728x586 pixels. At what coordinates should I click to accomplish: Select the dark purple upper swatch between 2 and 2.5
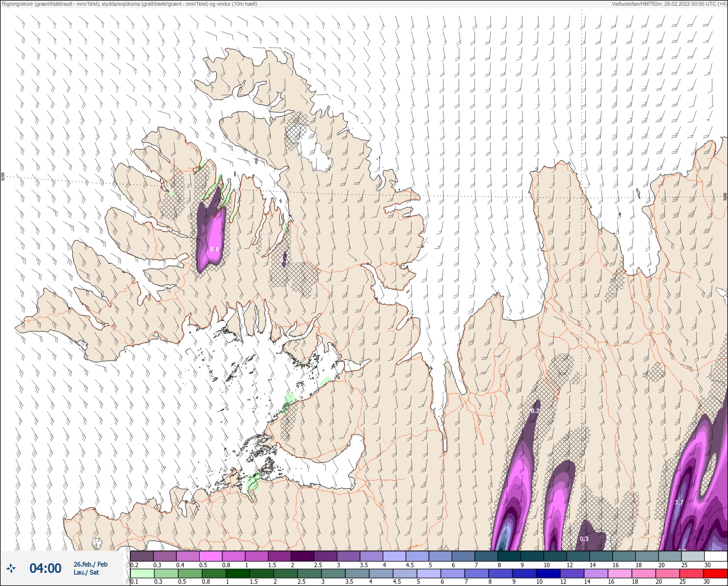pyautogui.click(x=303, y=556)
